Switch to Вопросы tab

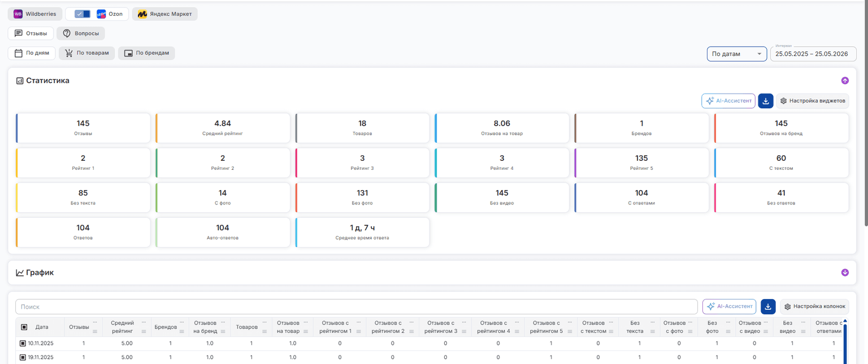point(81,33)
